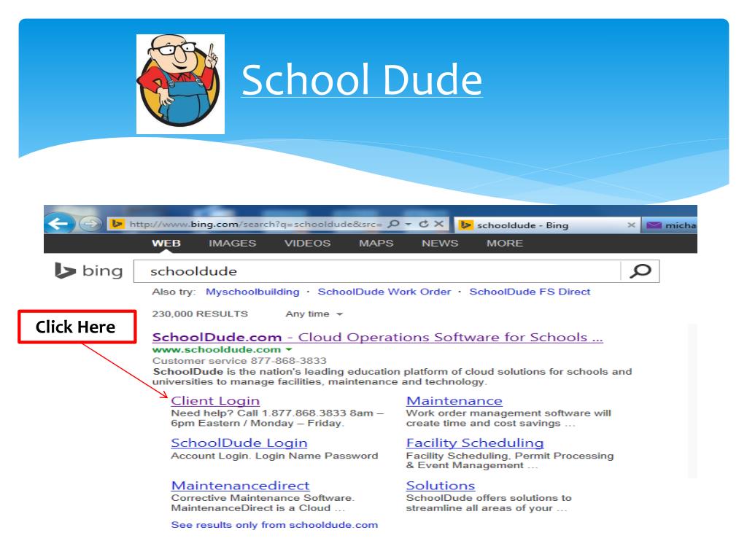The width and height of the screenshot is (747, 560).
Task: Switch to the mail tab with envelope icon
Action: click(x=670, y=225)
